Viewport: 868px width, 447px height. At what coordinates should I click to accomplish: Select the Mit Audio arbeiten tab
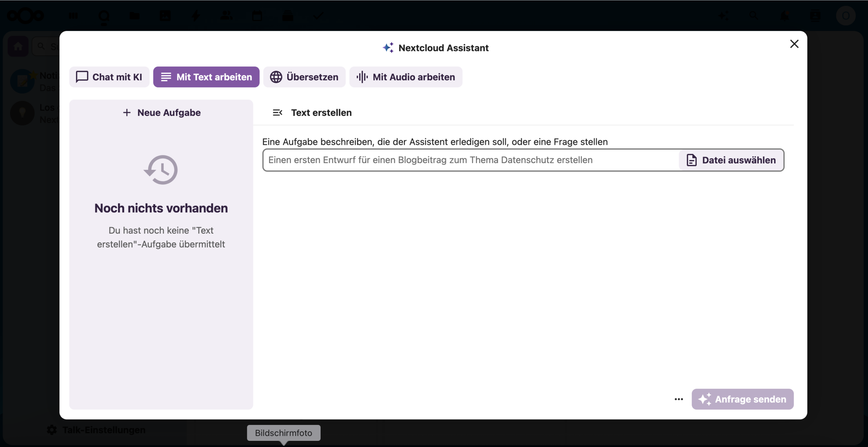pos(406,77)
